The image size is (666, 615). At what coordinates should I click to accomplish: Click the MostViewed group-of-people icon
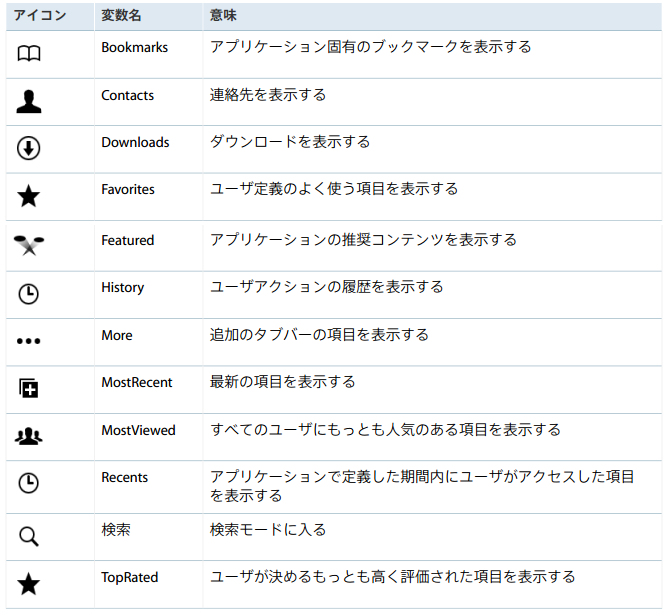(29, 436)
